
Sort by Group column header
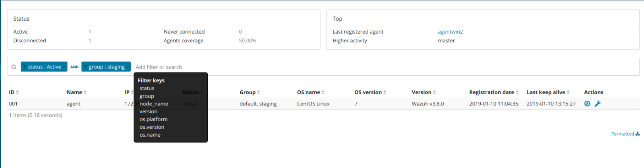(249, 92)
